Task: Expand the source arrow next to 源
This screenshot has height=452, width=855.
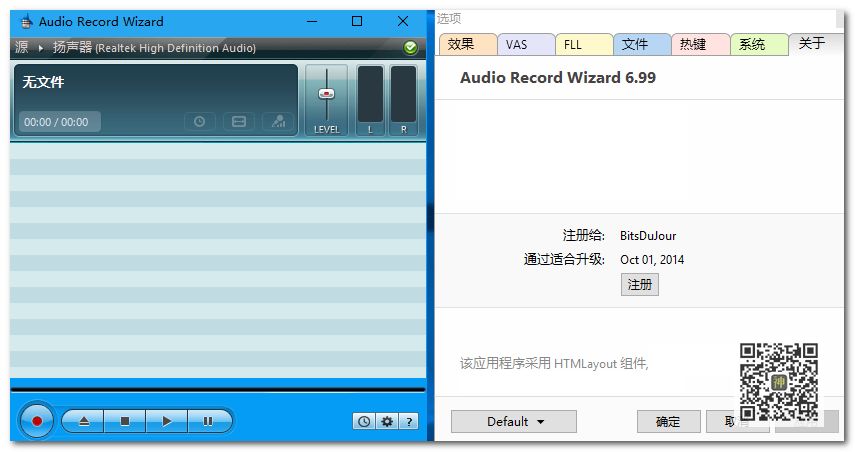Action: pos(40,48)
